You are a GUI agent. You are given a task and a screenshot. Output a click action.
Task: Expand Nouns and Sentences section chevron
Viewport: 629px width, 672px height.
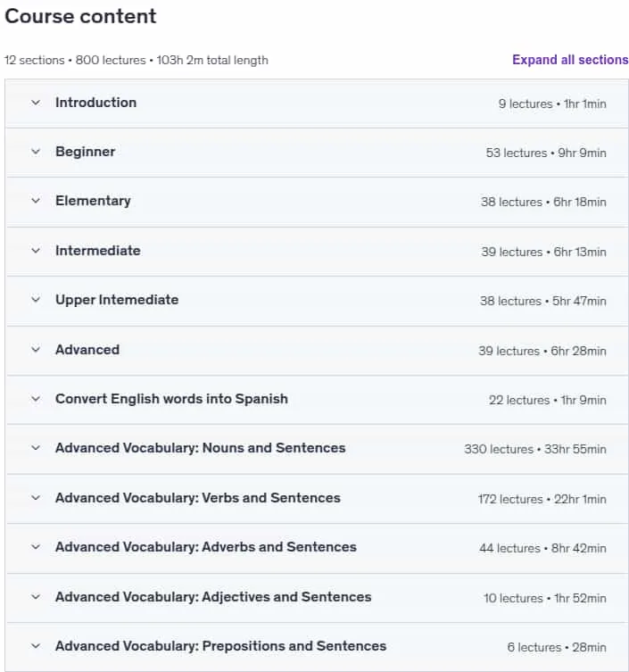tap(36, 448)
